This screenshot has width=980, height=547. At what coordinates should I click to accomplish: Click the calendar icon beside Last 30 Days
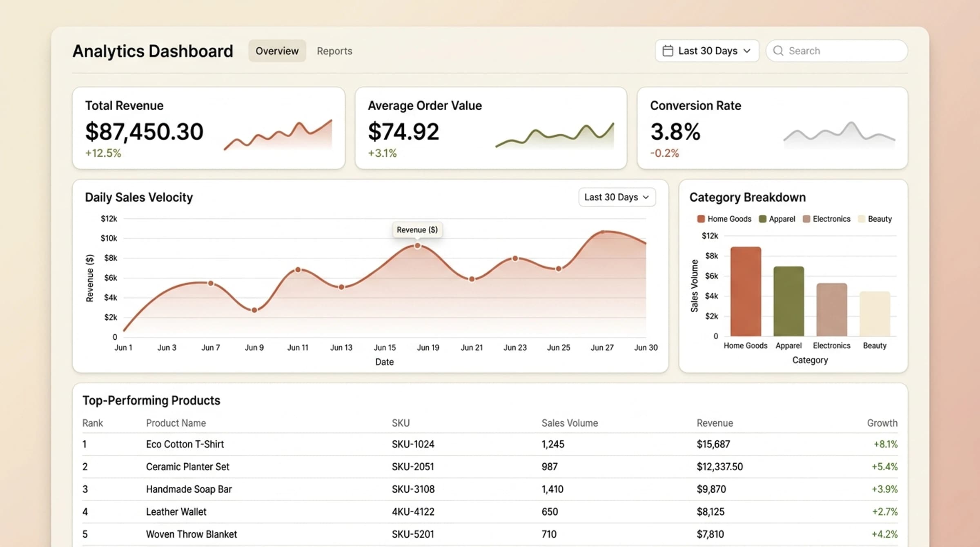tap(668, 51)
